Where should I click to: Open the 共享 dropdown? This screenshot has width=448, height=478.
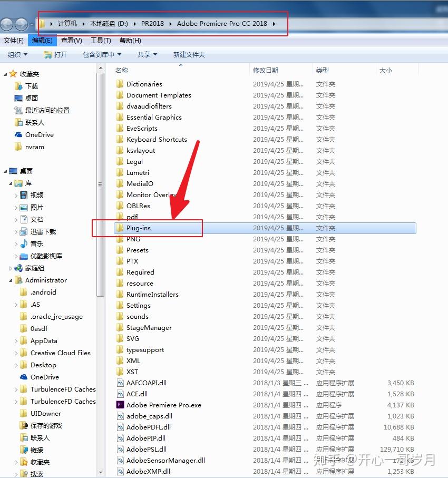coord(147,55)
